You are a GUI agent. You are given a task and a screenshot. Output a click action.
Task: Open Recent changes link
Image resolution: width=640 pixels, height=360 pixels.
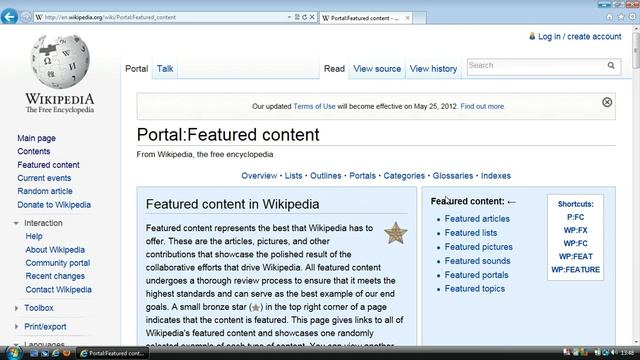(x=55, y=276)
